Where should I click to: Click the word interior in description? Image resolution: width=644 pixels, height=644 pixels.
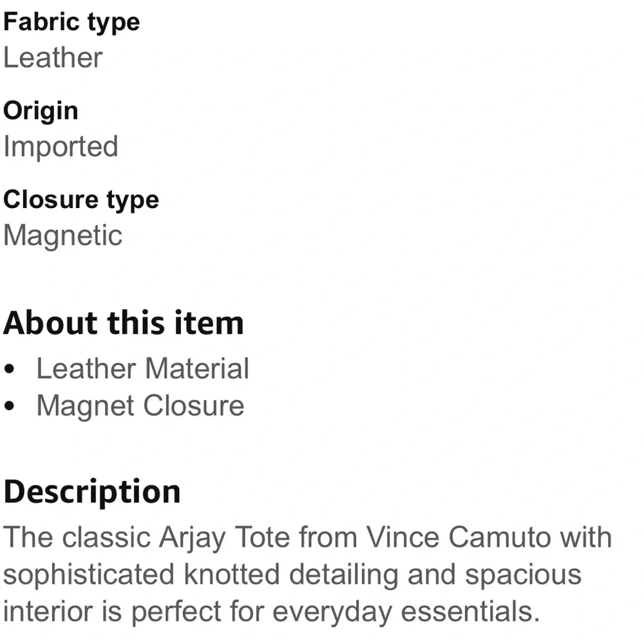tap(43, 611)
